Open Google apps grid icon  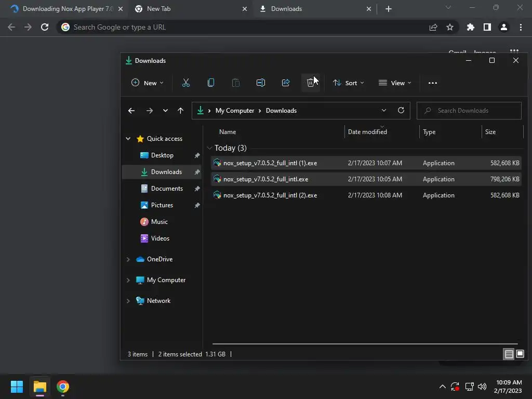(514, 51)
